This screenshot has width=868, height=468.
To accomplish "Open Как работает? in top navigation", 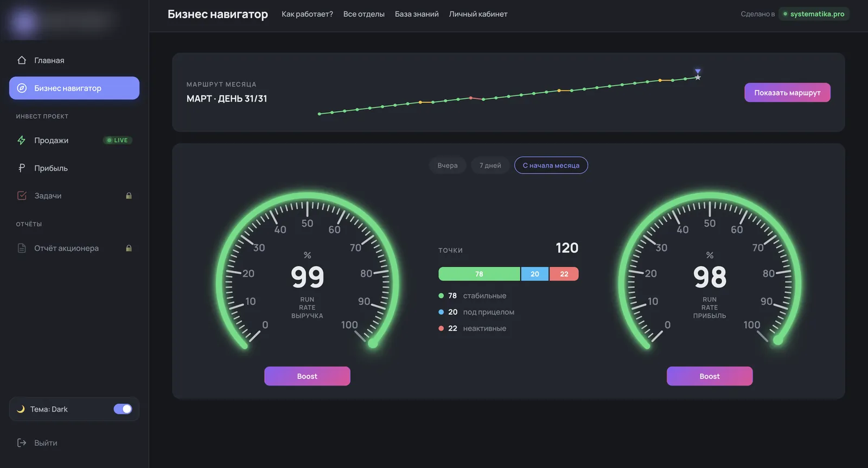I will coord(307,14).
